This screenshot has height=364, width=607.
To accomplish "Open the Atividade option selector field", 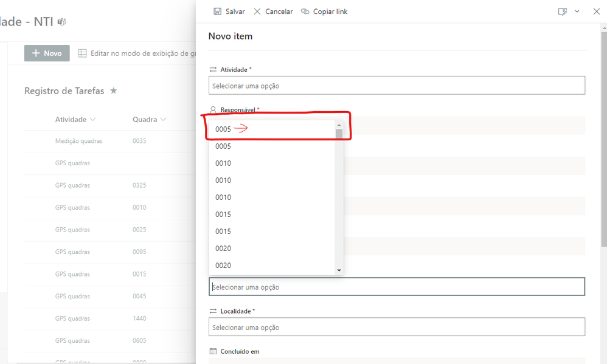I will coord(397,86).
